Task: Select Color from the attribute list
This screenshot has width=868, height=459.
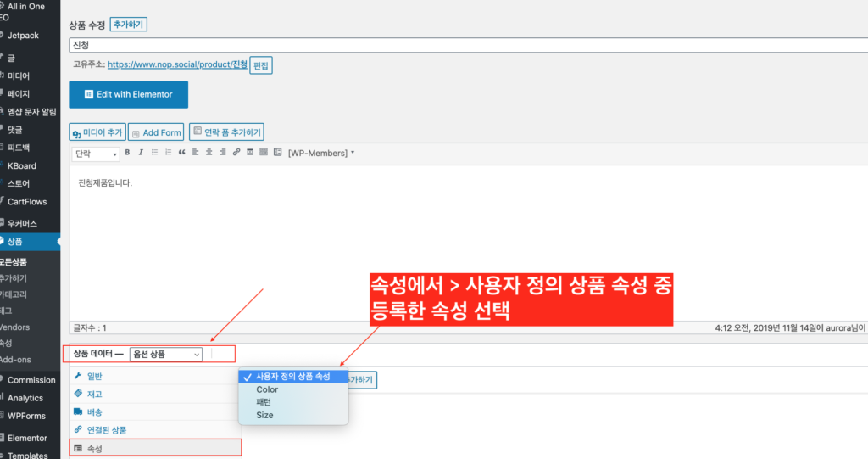Action: (267, 389)
